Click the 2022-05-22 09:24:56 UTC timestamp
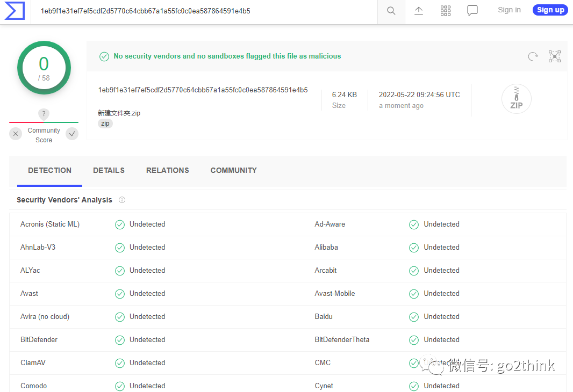The image size is (573, 392). pos(419,95)
